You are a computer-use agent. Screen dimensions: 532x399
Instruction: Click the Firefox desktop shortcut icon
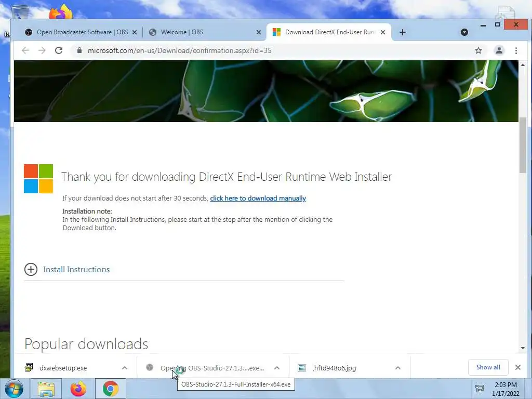(61, 12)
